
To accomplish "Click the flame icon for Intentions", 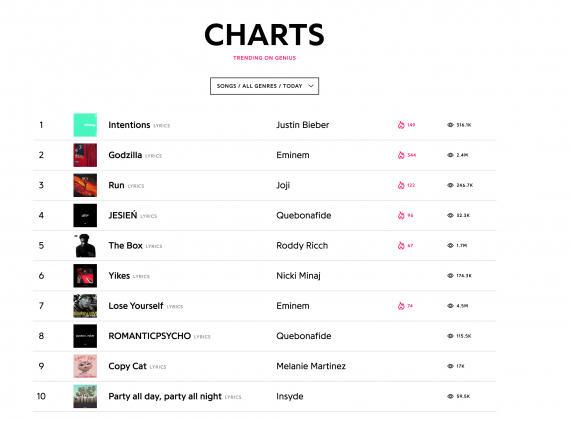I will click(401, 125).
